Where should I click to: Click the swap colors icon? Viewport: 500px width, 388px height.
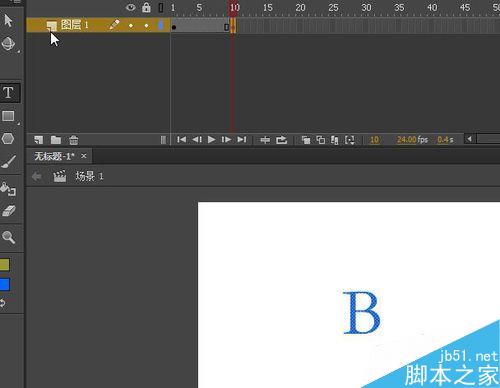click(3, 303)
